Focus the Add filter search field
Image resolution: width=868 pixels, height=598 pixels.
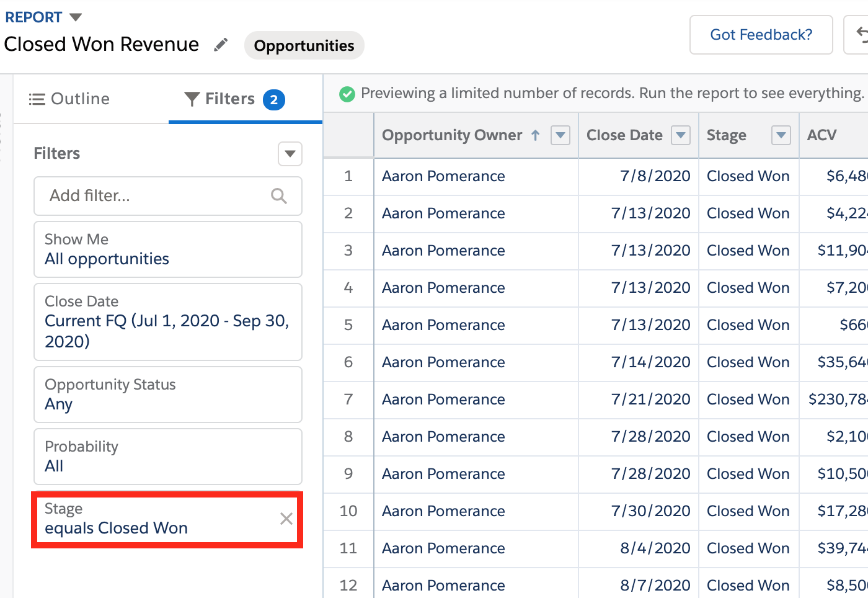pos(155,196)
